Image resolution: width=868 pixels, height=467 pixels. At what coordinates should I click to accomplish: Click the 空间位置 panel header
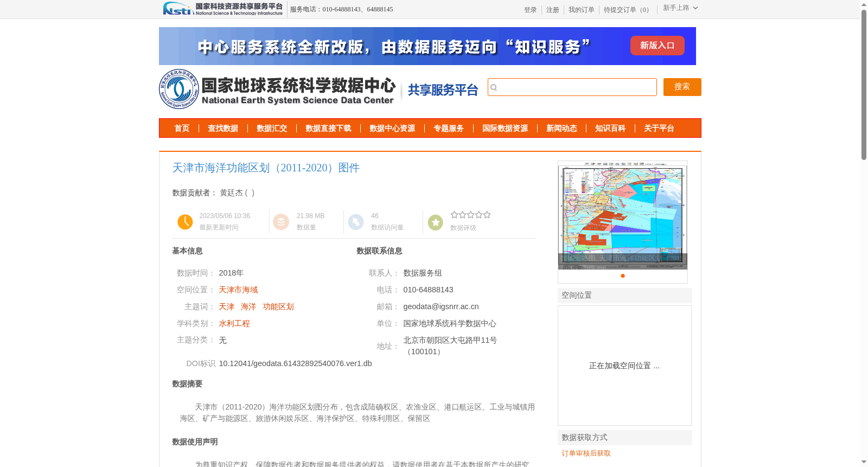click(625, 295)
